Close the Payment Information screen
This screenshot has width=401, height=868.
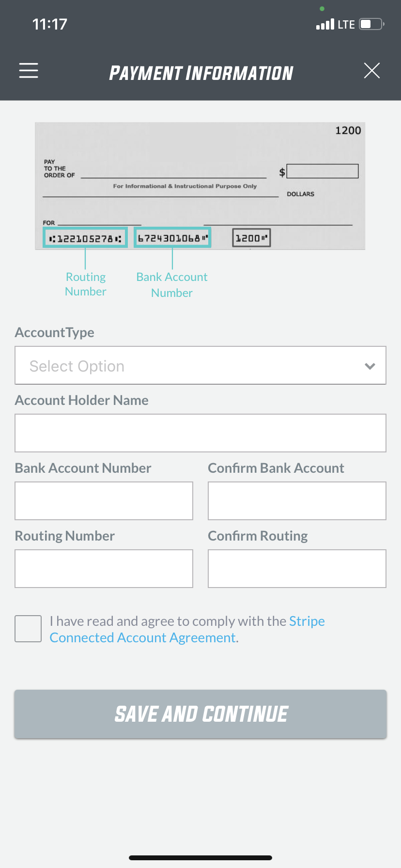[x=372, y=71]
